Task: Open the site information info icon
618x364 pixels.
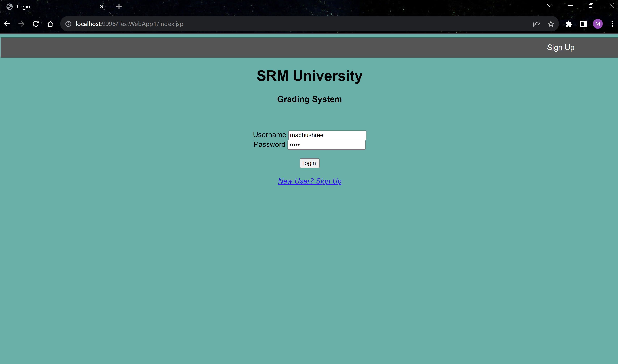Action: 68,24
